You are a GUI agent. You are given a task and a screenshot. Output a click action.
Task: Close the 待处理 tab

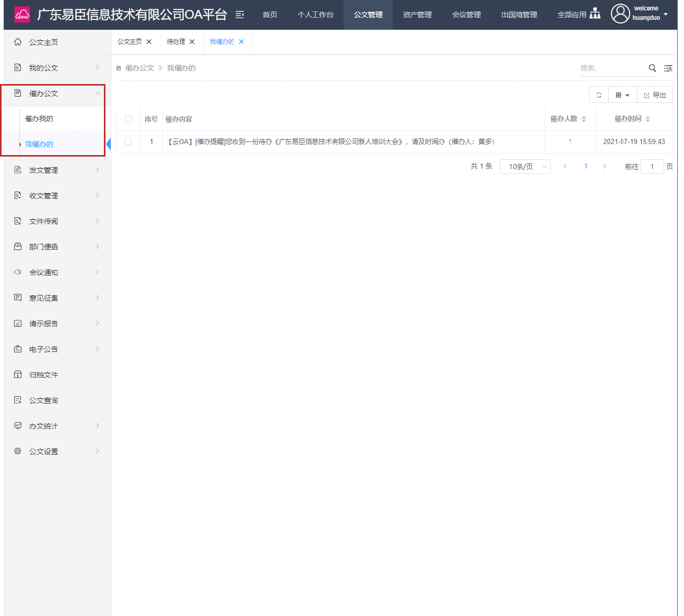(192, 42)
